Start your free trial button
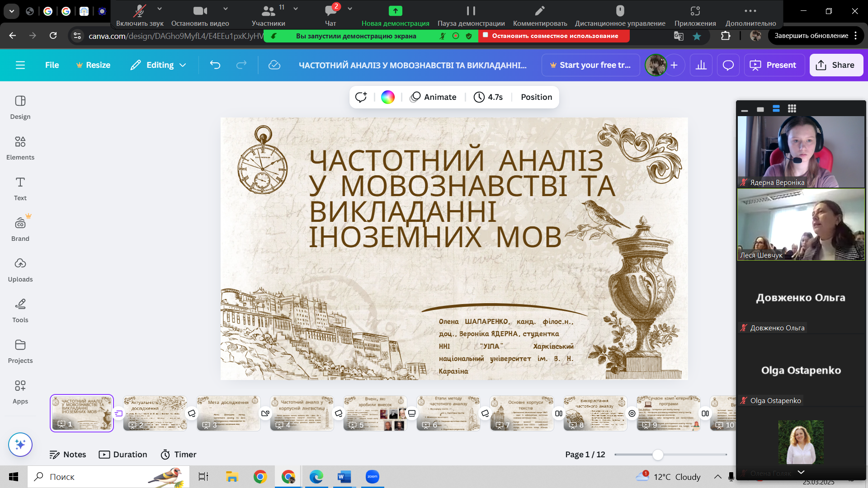 590,65
